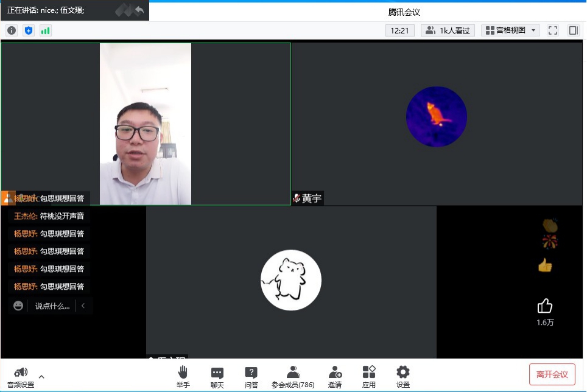Image resolution: width=587 pixels, height=392 pixels.
Task: Click the meeting info icon
Action: point(12,30)
